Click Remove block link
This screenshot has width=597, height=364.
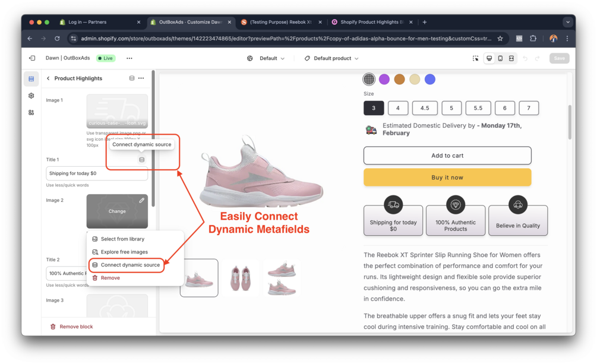[71, 327]
